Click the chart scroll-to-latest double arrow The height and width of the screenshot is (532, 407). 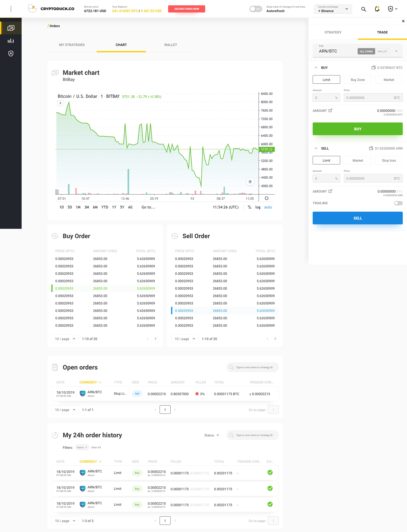coord(250,182)
